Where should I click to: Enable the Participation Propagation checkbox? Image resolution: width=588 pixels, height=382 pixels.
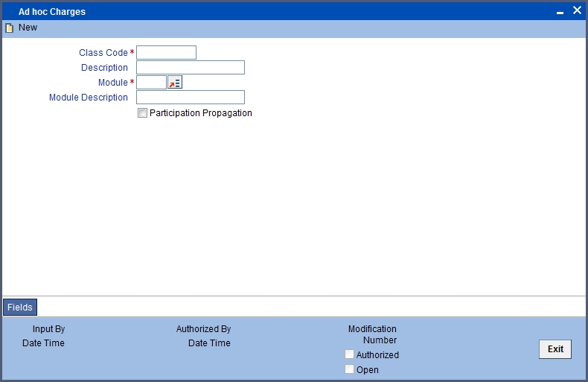click(x=142, y=113)
